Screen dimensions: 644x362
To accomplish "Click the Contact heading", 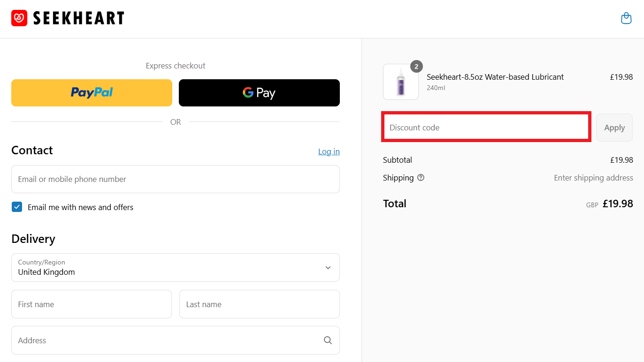I will point(32,150).
